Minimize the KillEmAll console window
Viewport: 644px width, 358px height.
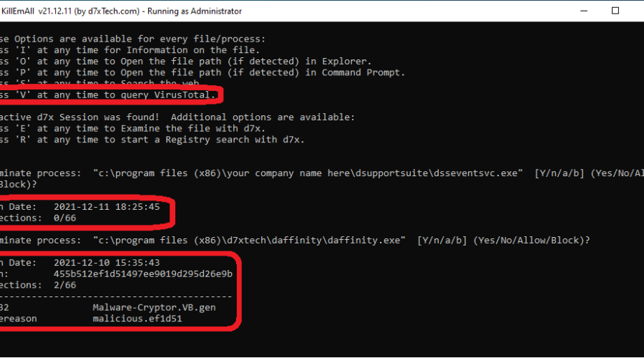click(584, 11)
